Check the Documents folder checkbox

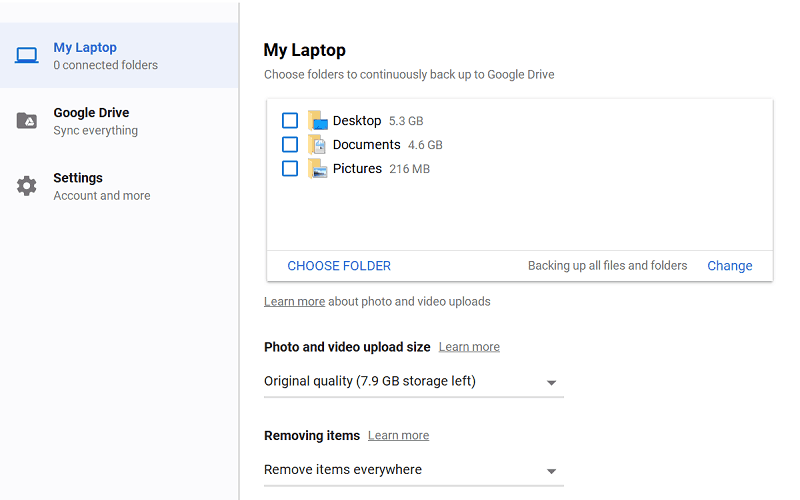[x=290, y=144]
